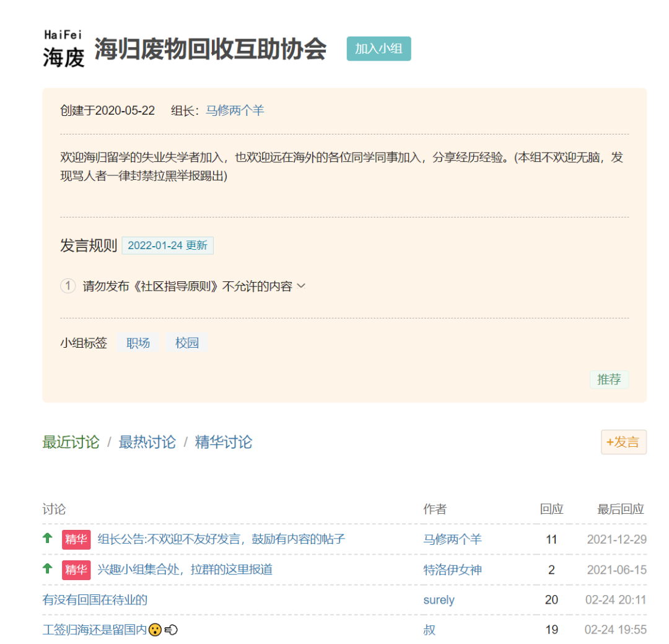Click the 2022-01-24 更新 rules date tag
The width and height of the screenshot is (669, 644).
tap(167, 245)
